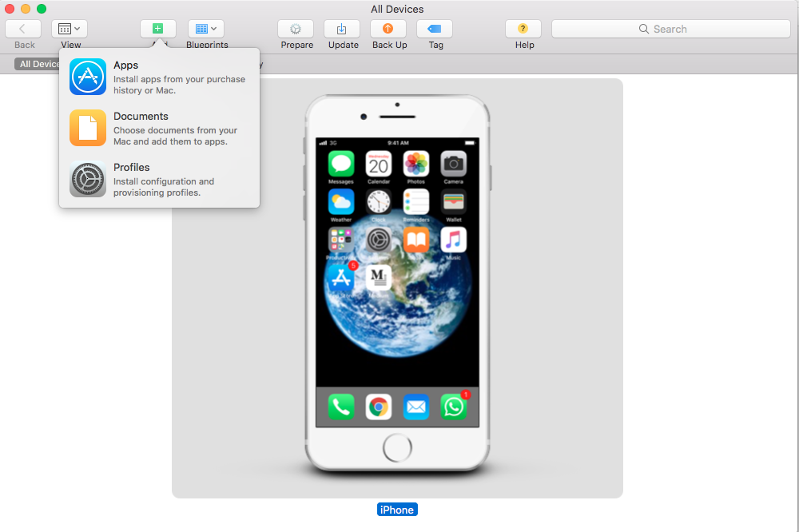Click into the Search field

click(671, 29)
